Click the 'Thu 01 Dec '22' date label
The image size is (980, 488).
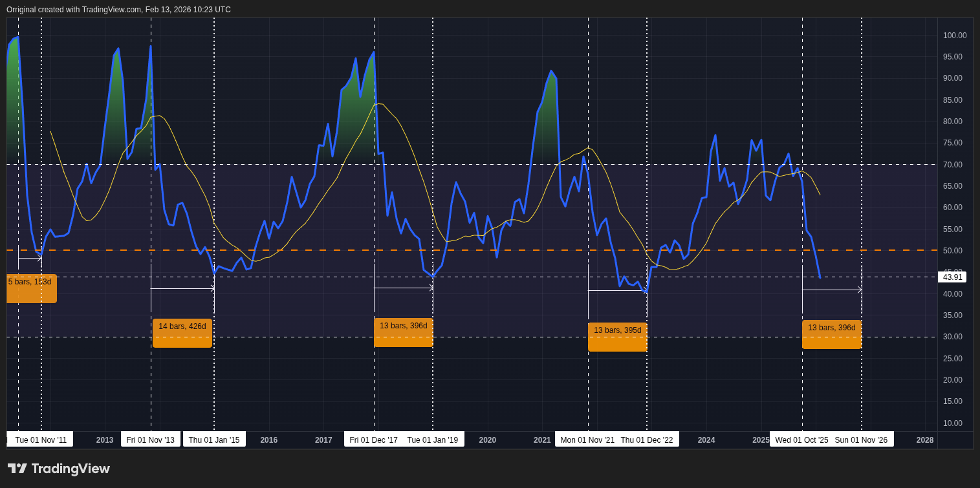[647, 440]
